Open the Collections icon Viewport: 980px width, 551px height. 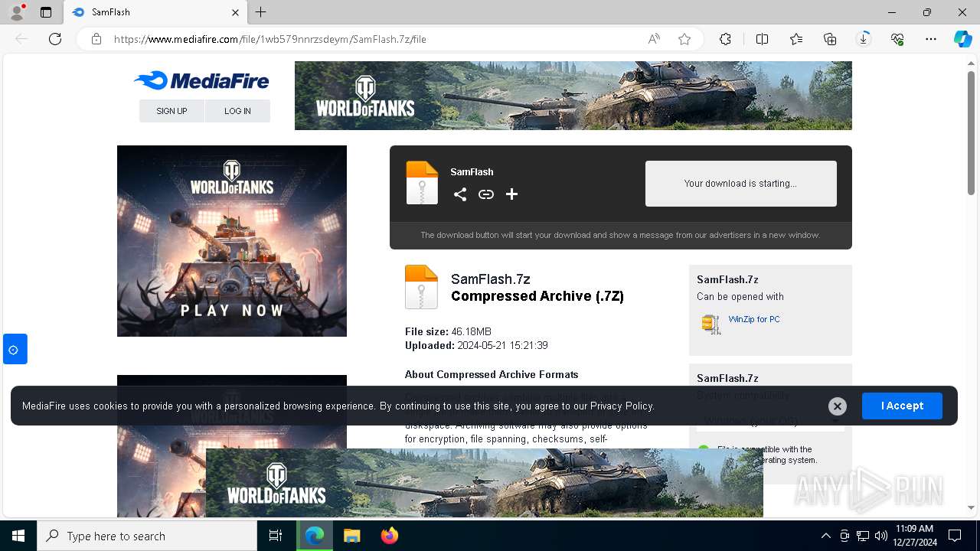(830, 39)
